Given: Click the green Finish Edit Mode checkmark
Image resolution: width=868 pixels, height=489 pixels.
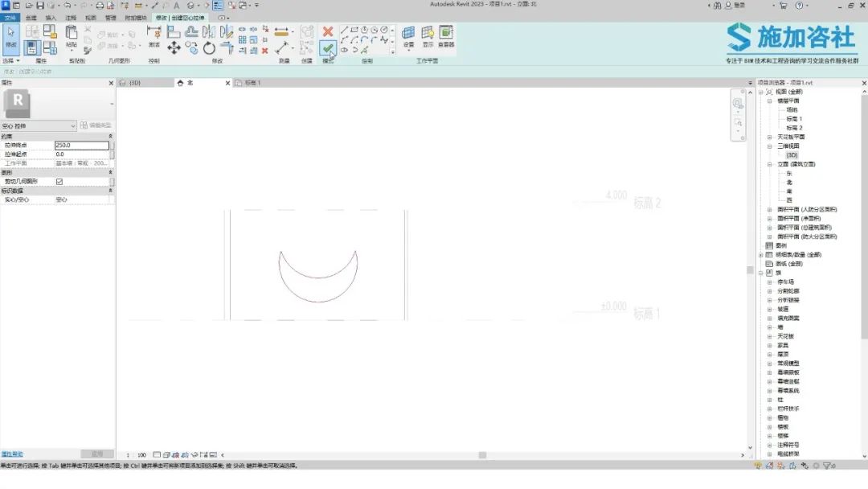Looking at the screenshot, I should click(x=328, y=48).
